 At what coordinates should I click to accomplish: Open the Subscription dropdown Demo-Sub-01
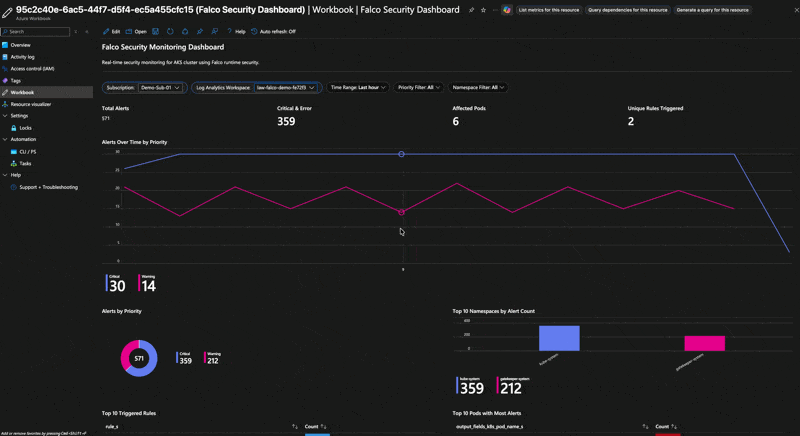[160, 88]
